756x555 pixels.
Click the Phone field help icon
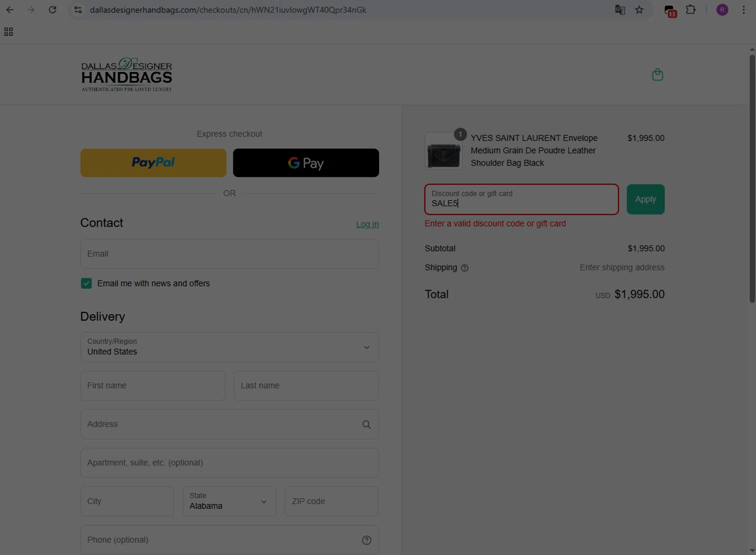click(x=366, y=540)
